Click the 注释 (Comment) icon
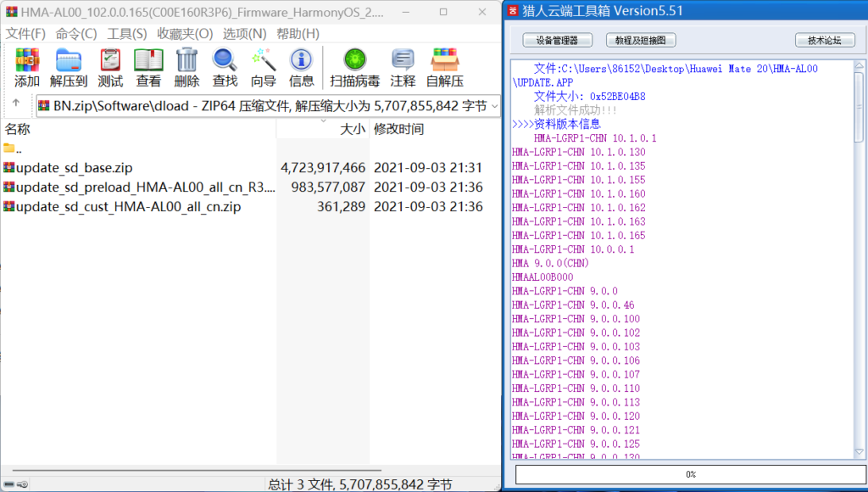The height and width of the screenshot is (492, 868). point(403,60)
